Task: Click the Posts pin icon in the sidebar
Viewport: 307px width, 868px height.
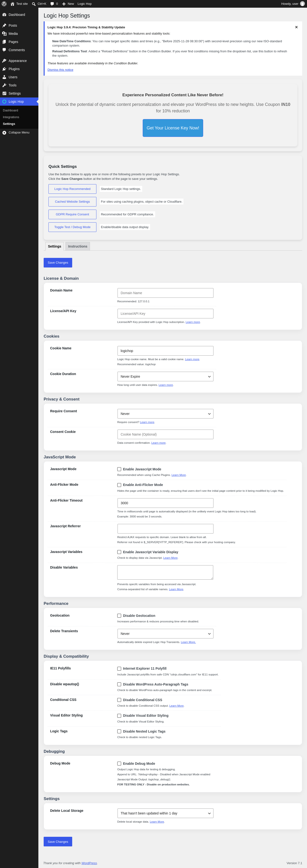Action: (4, 26)
